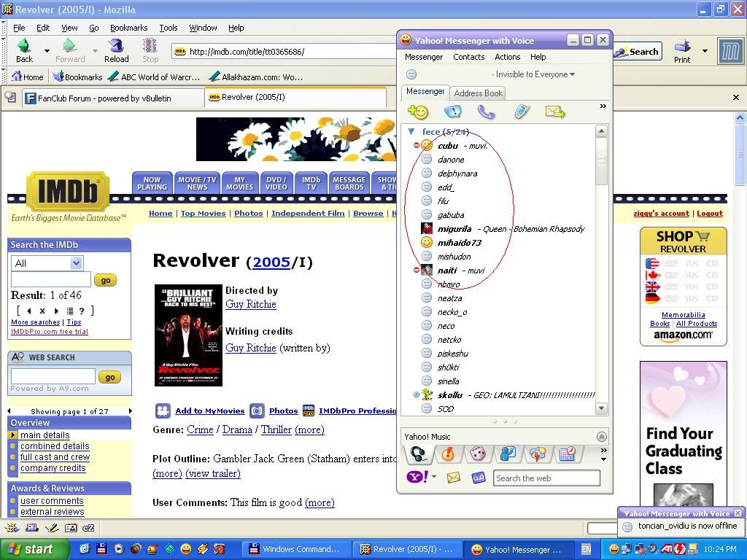Click the Search the web field
Image resolution: width=747 pixels, height=560 pixels.
(x=546, y=478)
